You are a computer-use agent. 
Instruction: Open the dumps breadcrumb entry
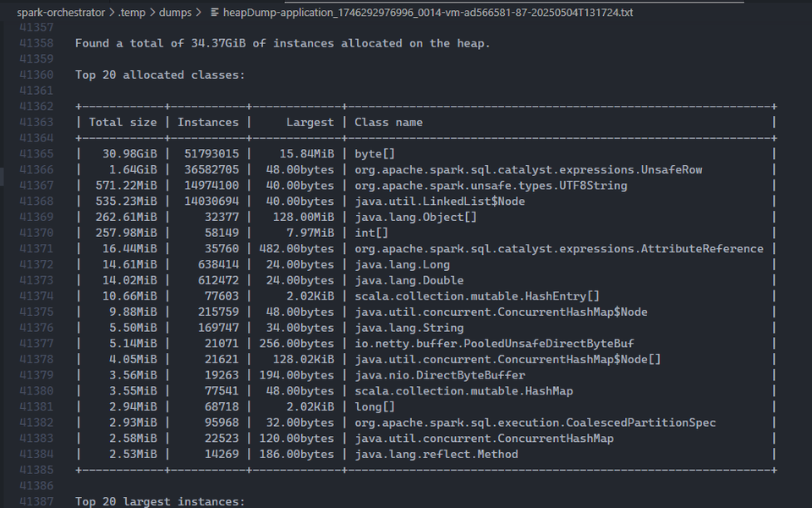(x=177, y=13)
